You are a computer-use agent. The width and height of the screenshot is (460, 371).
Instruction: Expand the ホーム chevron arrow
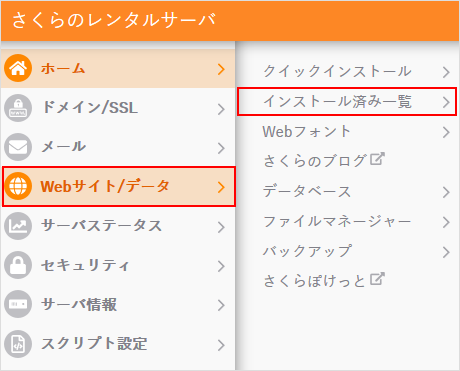pos(221,69)
